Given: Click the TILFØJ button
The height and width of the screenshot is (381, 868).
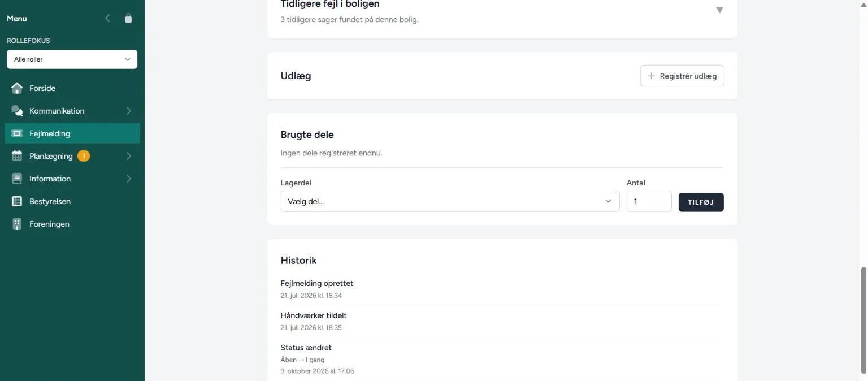Looking at the screenshot, I should click(x=701, y=202).
